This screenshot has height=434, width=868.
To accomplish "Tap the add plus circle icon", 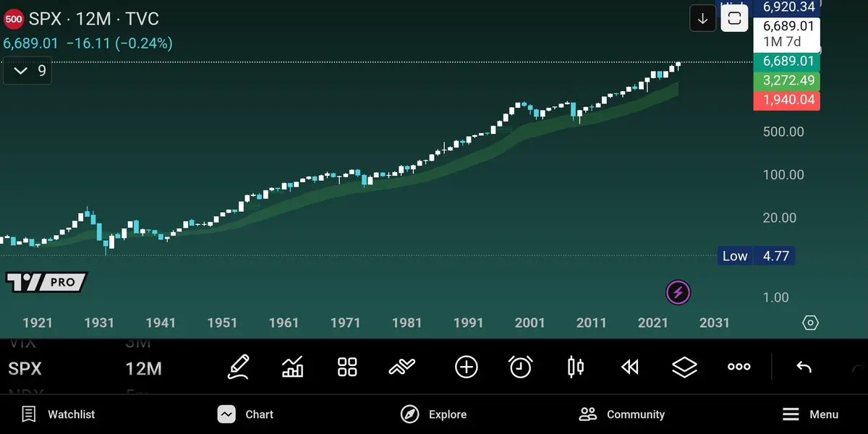I will point(466,367).
